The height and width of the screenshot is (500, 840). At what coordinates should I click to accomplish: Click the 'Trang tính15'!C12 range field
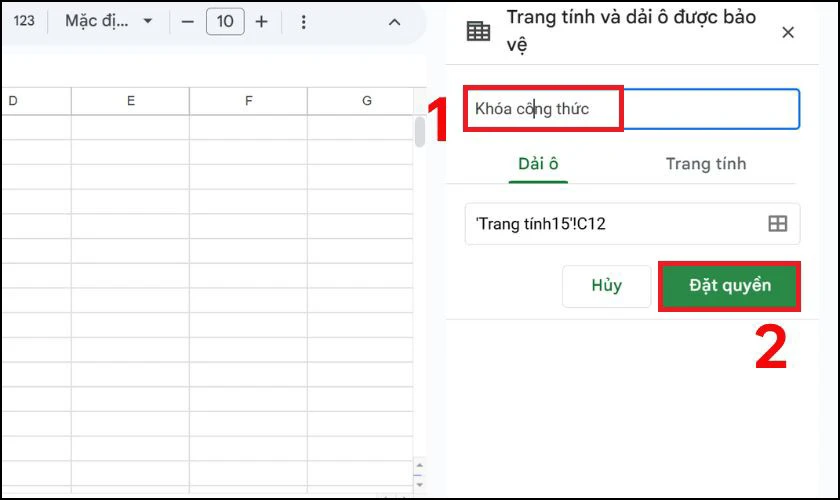point(616,223)
